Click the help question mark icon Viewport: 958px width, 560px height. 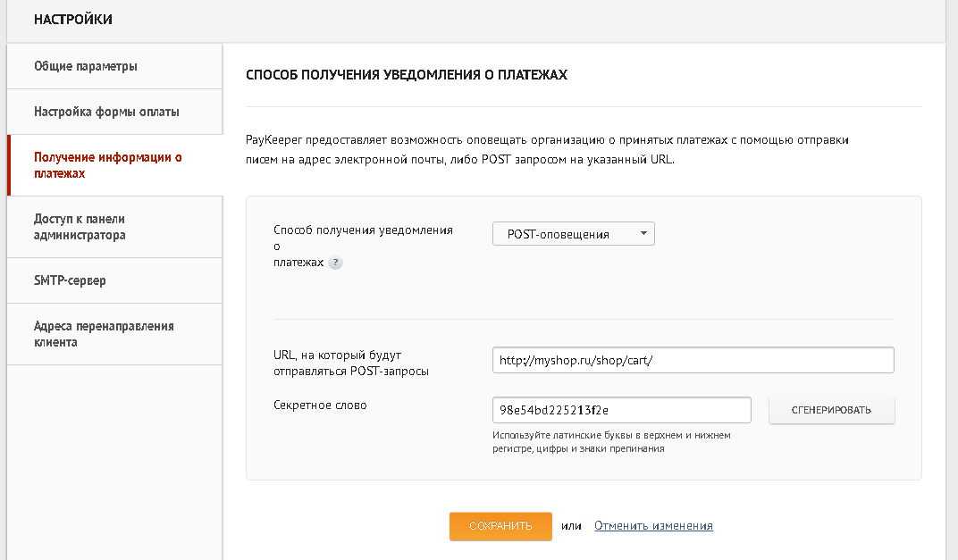coord(335,263)
